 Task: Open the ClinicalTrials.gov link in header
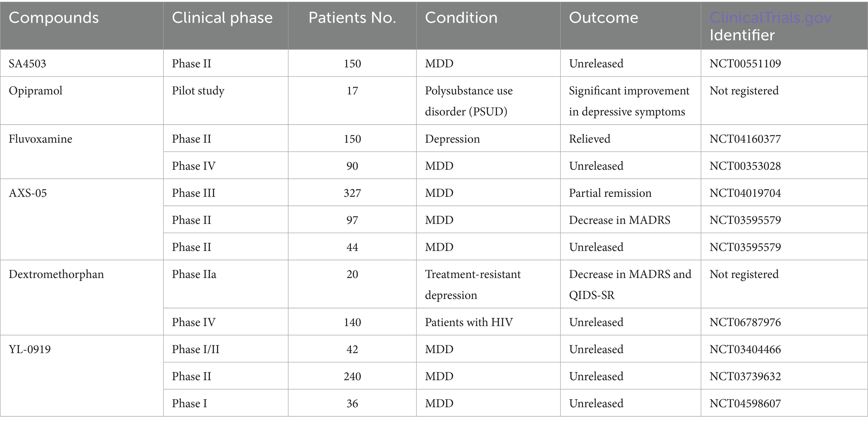[x=770, y=18]
